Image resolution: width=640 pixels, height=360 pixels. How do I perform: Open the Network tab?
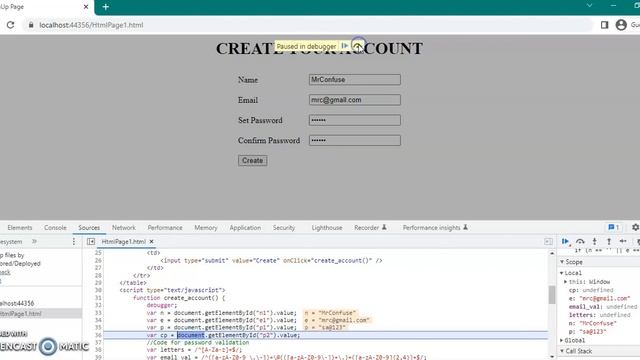click(x=124, y=228)
